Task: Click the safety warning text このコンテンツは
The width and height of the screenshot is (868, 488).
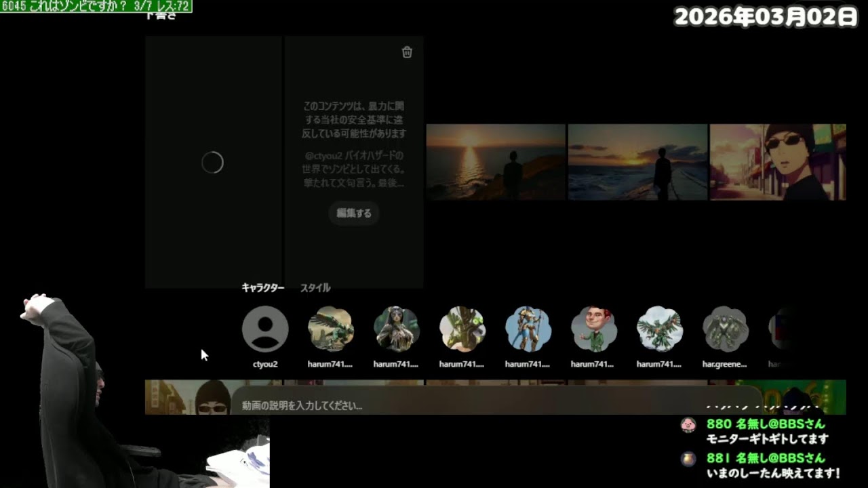Action: pos(354,120)
